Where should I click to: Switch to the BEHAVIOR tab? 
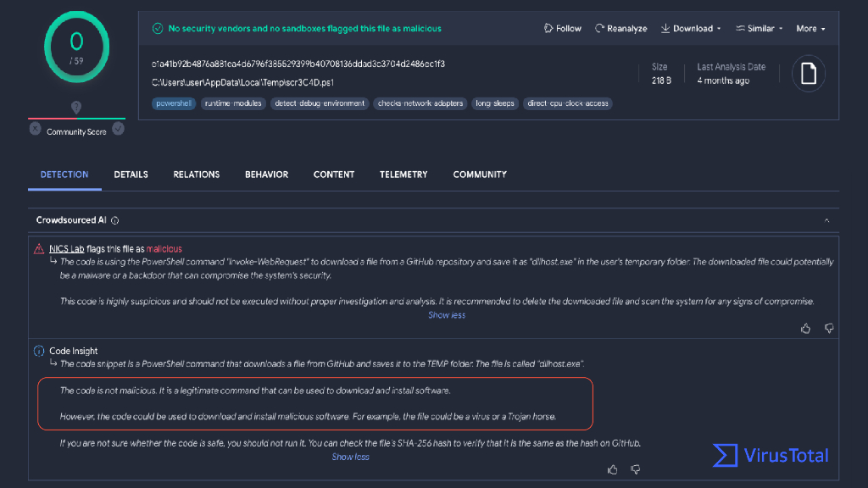click(266, 175)
